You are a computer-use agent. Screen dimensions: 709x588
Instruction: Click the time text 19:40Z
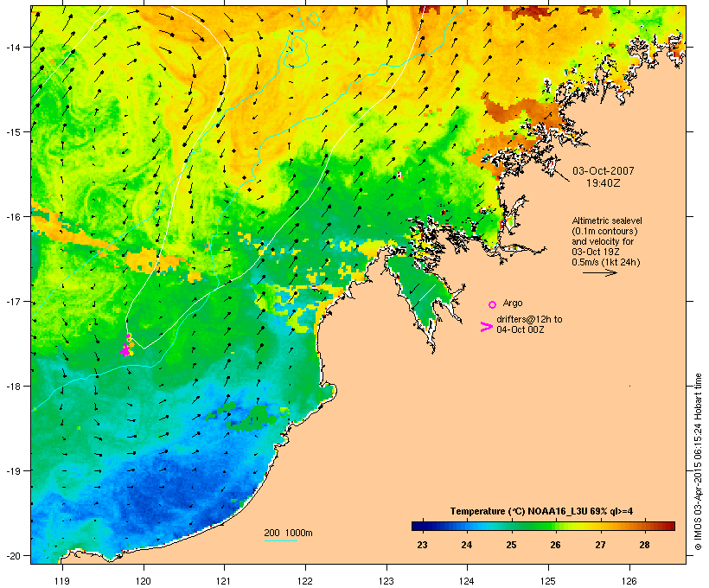[604, 183]
